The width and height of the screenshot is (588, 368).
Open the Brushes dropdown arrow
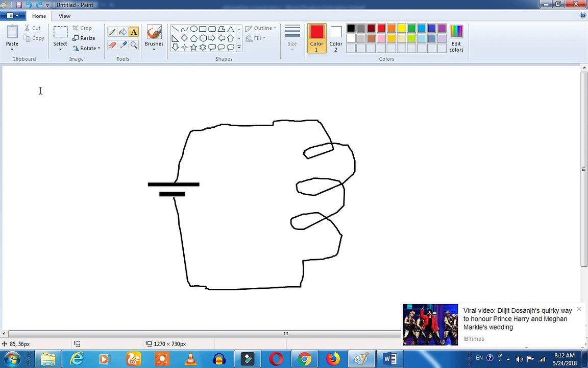(154, 49)
